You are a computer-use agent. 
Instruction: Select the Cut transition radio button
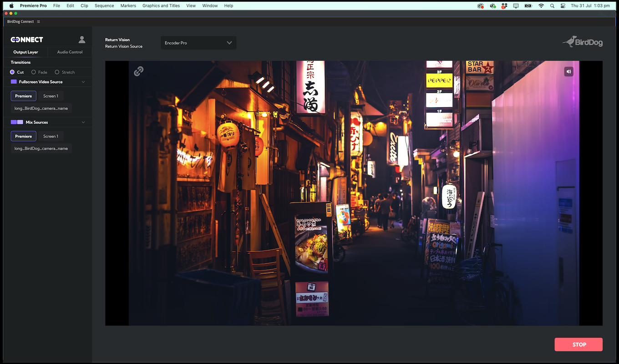tap(12, 72)
